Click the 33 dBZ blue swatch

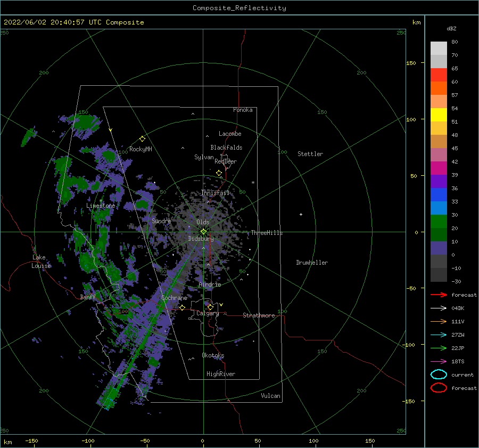point(439,208)
